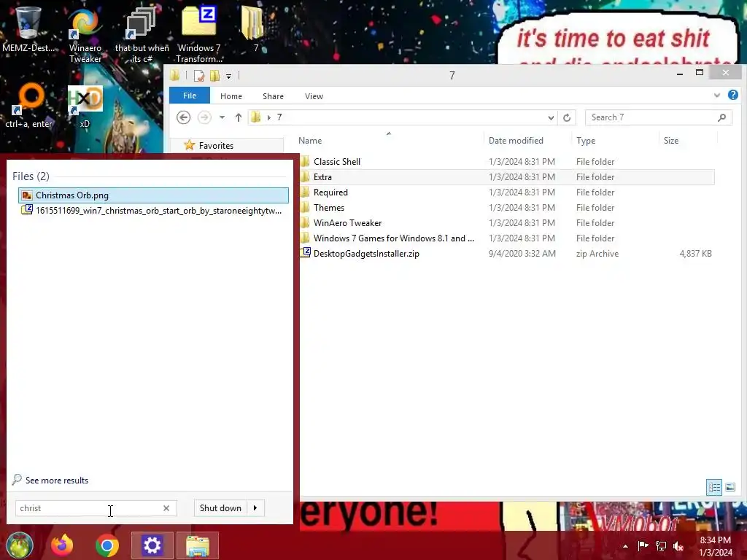Expand the ribbon using the chevron

coord(717,96)
